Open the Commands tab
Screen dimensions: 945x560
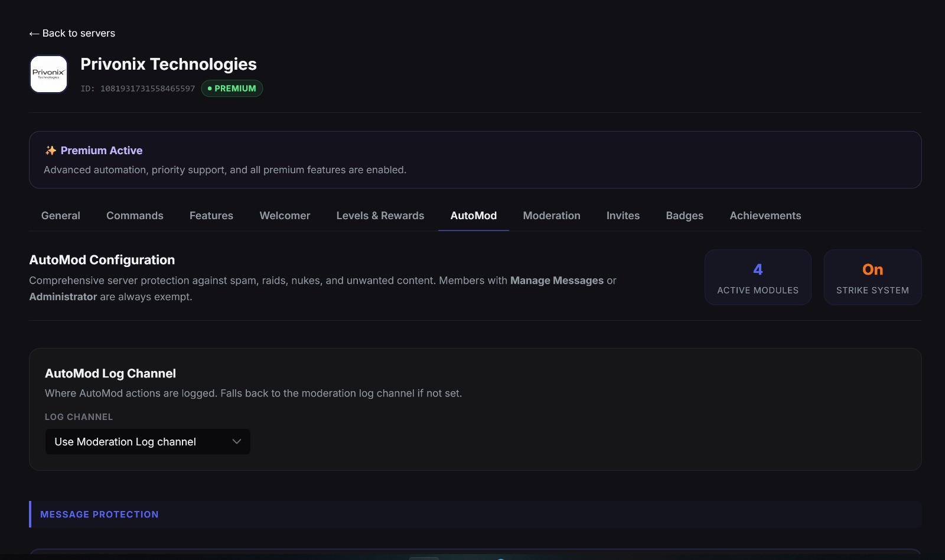134,216
